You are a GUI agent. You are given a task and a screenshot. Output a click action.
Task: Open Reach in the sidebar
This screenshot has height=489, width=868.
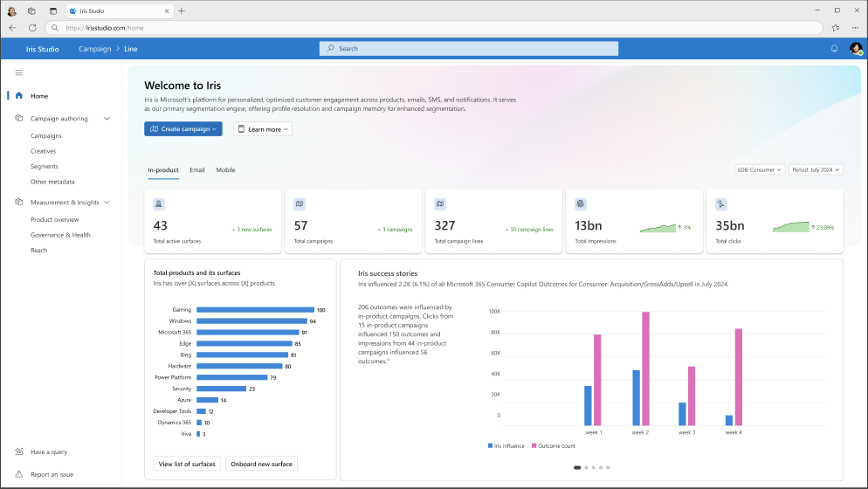[38, 251]
